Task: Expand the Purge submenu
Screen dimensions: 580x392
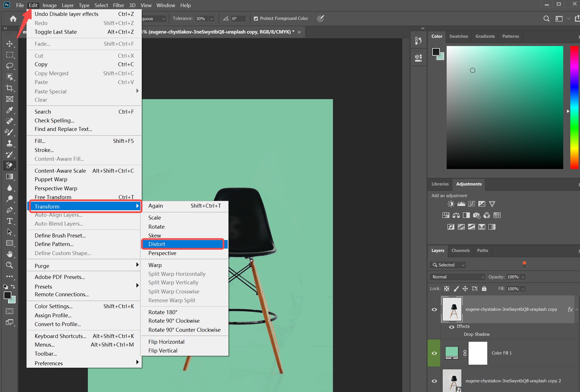Action: (x=84, y=266)
